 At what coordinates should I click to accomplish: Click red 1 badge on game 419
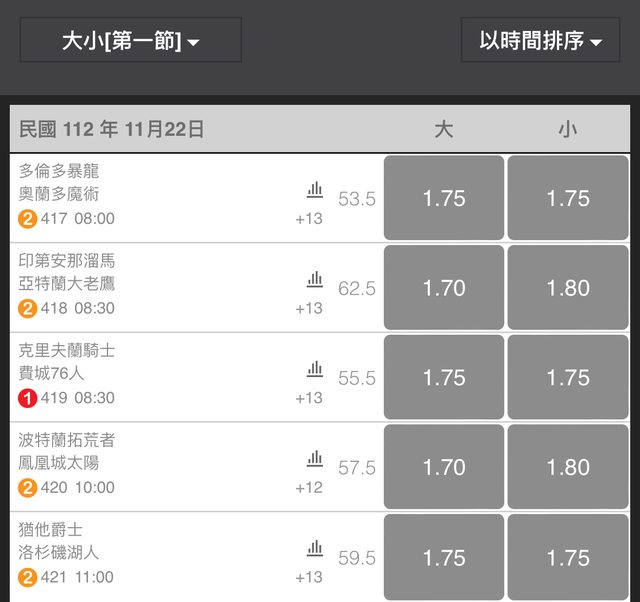pyautogui.click(x=27, y=398)
